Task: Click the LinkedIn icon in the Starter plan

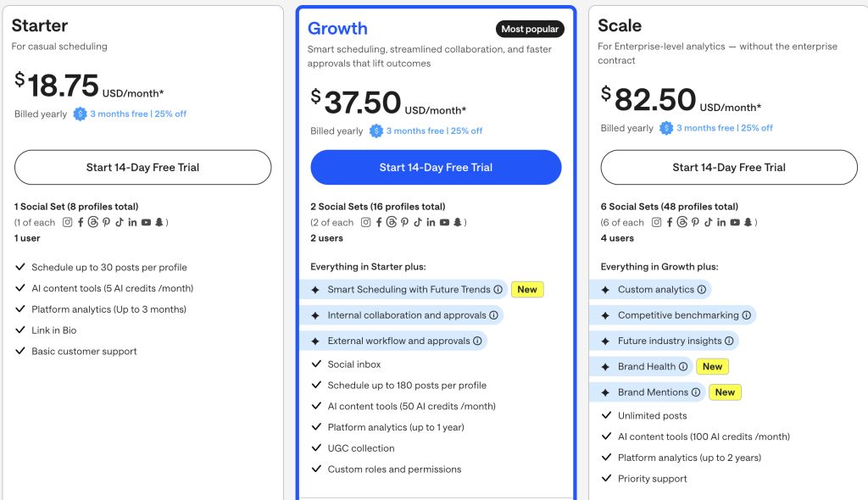Action: (131, 222)
